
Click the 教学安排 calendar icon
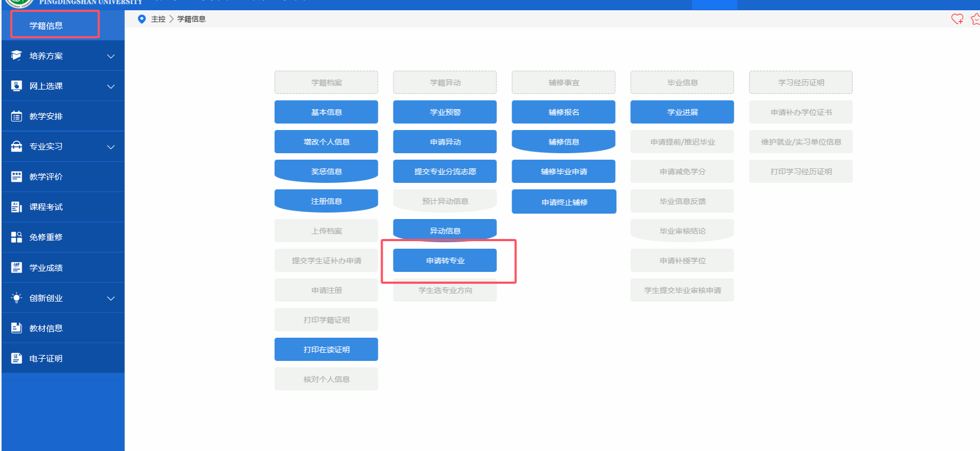[x=17, y=116]
